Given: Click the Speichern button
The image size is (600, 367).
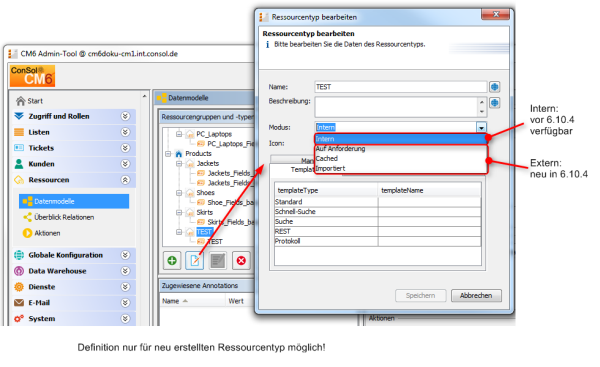Looking at the screenshot, I should click(421, 295).
